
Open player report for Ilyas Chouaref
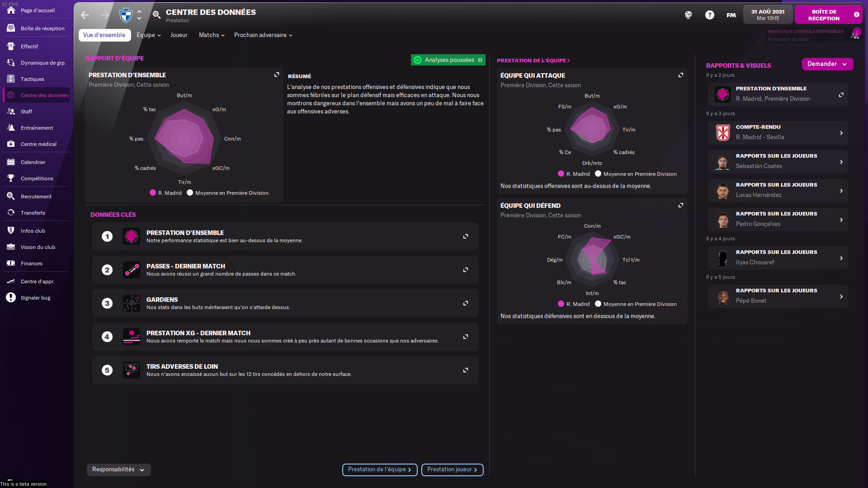(778, 258)
